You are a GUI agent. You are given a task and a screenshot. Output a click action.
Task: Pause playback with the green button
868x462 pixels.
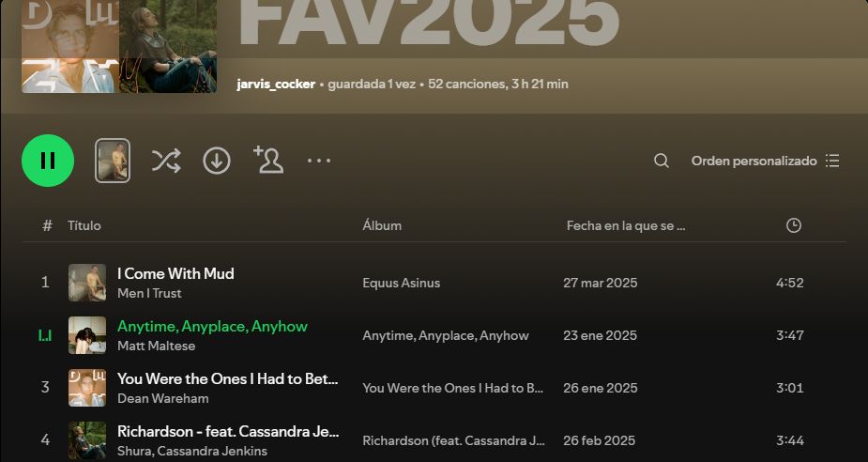48,161
